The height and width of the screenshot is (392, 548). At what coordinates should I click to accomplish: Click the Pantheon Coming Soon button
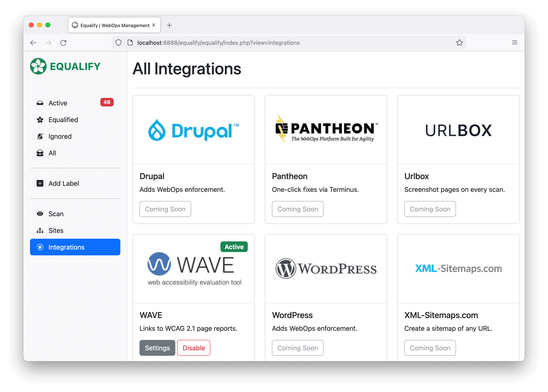coord(298,209)
